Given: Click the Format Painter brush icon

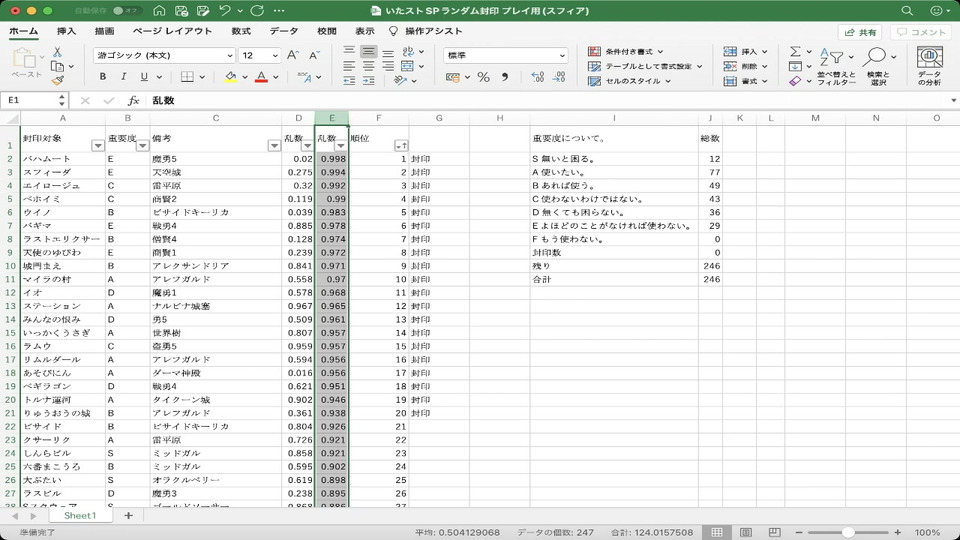Looking at the screenshot, I should click(x=58, y=80).
